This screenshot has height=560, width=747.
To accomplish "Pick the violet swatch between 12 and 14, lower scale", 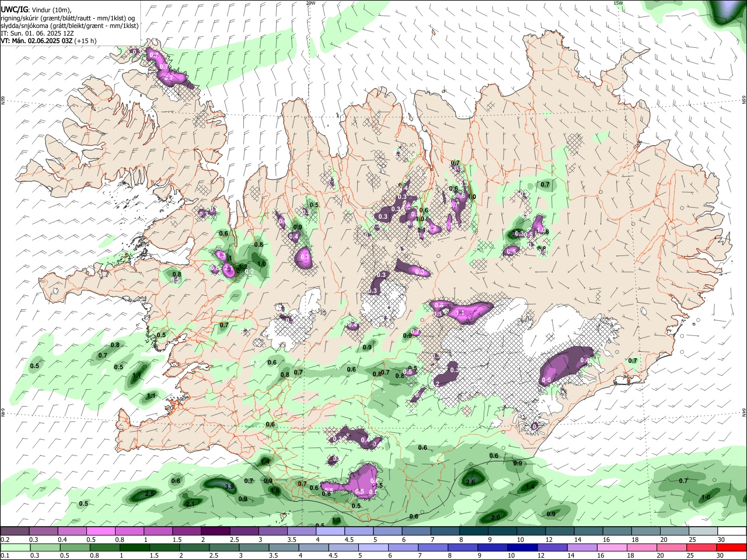I will (x=552, y=547).
